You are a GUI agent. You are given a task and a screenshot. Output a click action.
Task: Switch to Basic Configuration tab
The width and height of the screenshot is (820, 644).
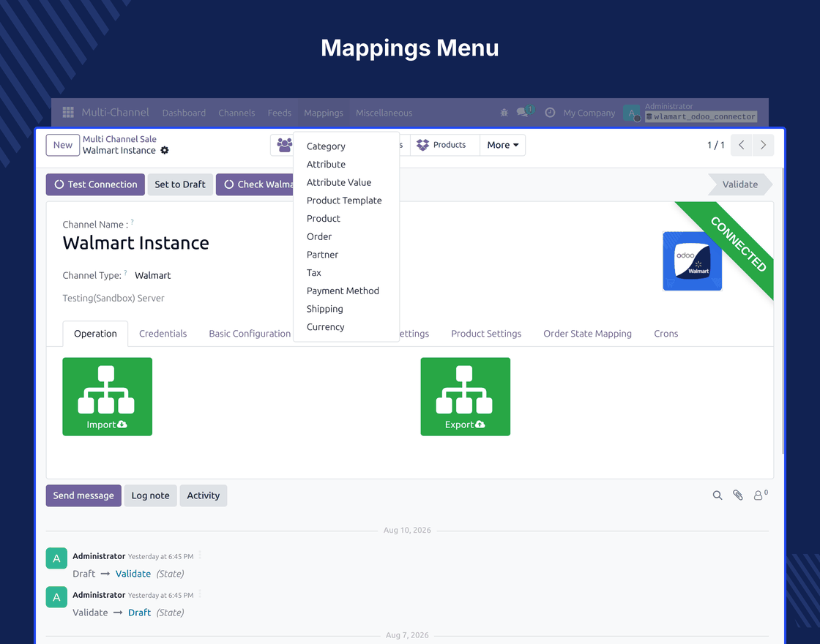tap(250, 334)
